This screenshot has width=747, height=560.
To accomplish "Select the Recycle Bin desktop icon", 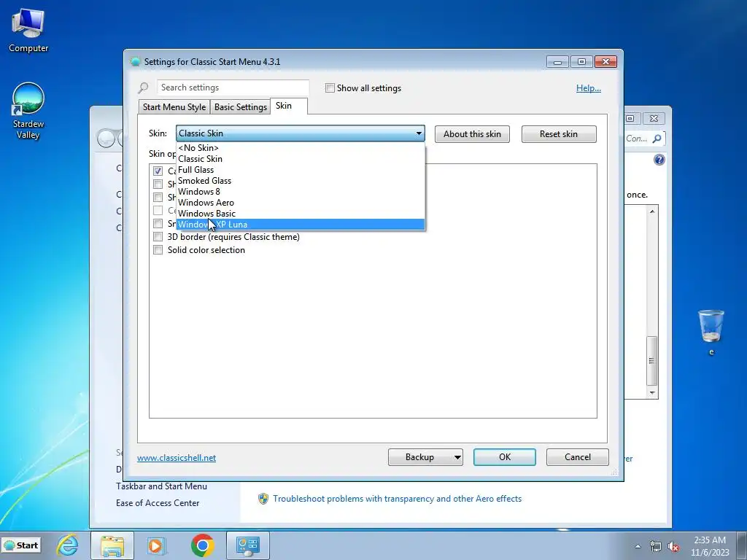I will tap(711, 332).
